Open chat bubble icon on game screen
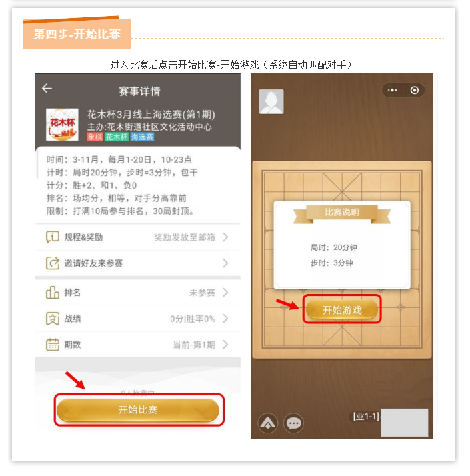Image resolution: width=470 pixels, height=476 pixels. (x=293, y=423)
